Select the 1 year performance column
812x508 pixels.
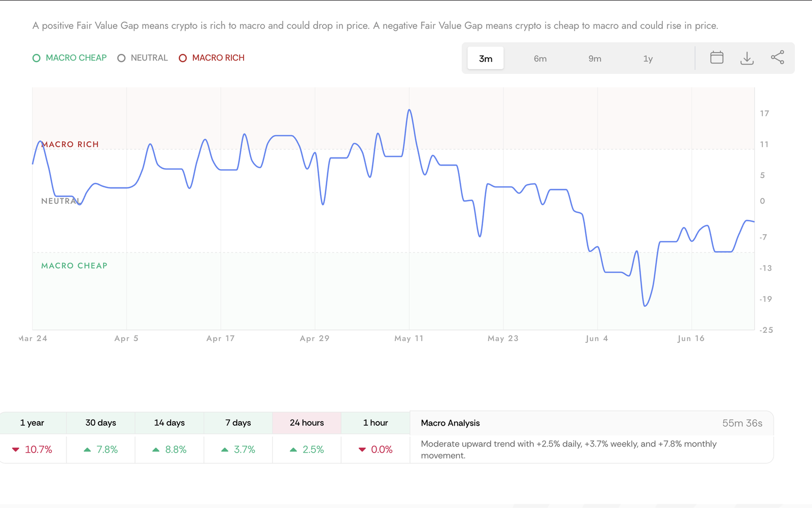coord(32,423)
